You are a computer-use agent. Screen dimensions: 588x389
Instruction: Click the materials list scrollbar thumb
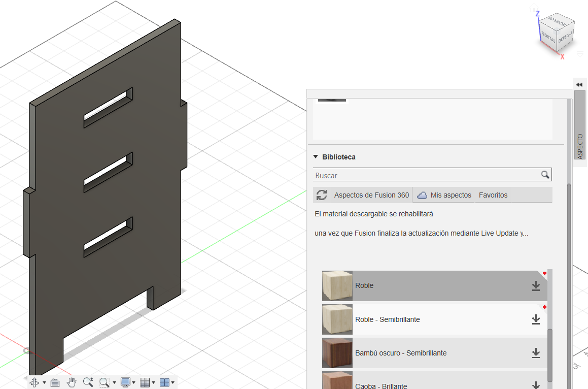pos(550,355)
